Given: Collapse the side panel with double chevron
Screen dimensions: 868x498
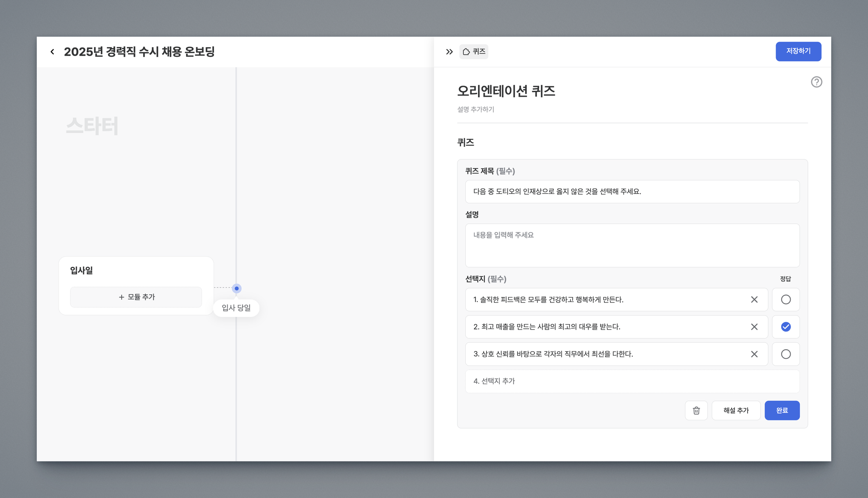Looking at the screenshot, I should [x=449, y=52].
